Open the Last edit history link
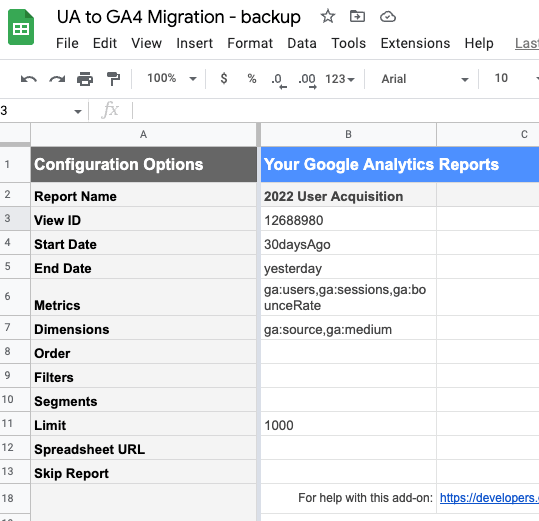This screenshot has height=521, width=539. (527, 43)
